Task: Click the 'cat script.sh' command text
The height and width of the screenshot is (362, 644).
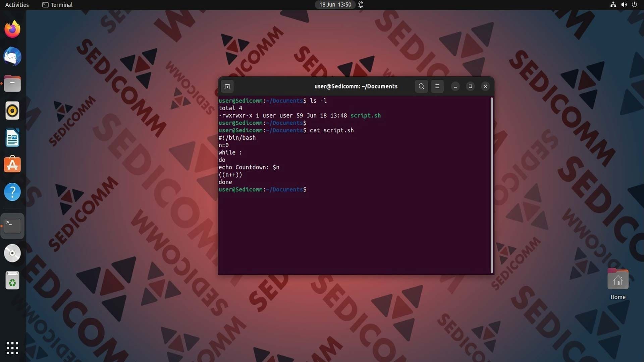Action: coord(331,130)
